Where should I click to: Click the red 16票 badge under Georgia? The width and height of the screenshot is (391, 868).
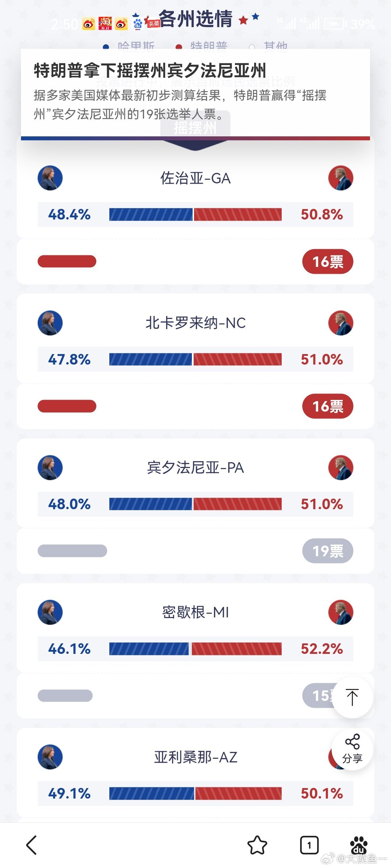coord(328,261)
